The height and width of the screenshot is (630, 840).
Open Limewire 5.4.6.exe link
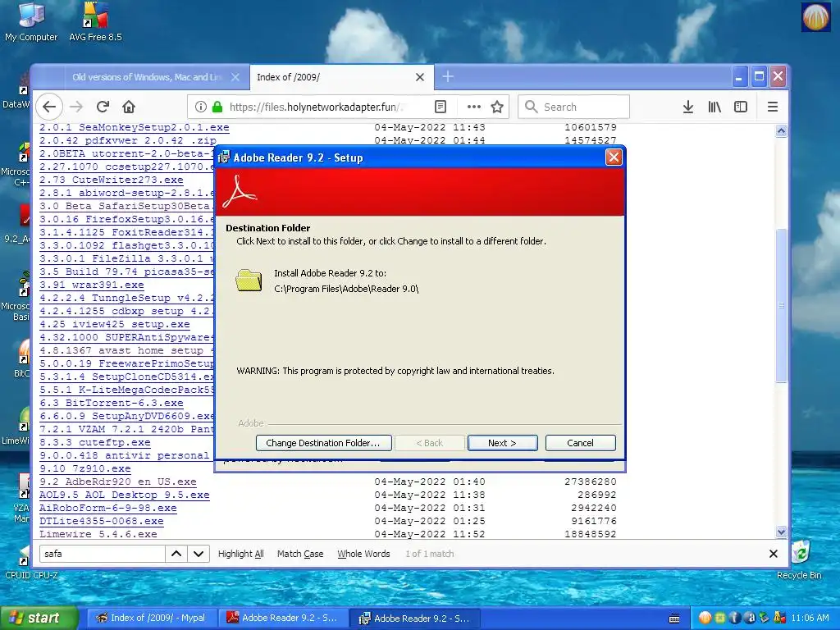click(x=98, y=534)
